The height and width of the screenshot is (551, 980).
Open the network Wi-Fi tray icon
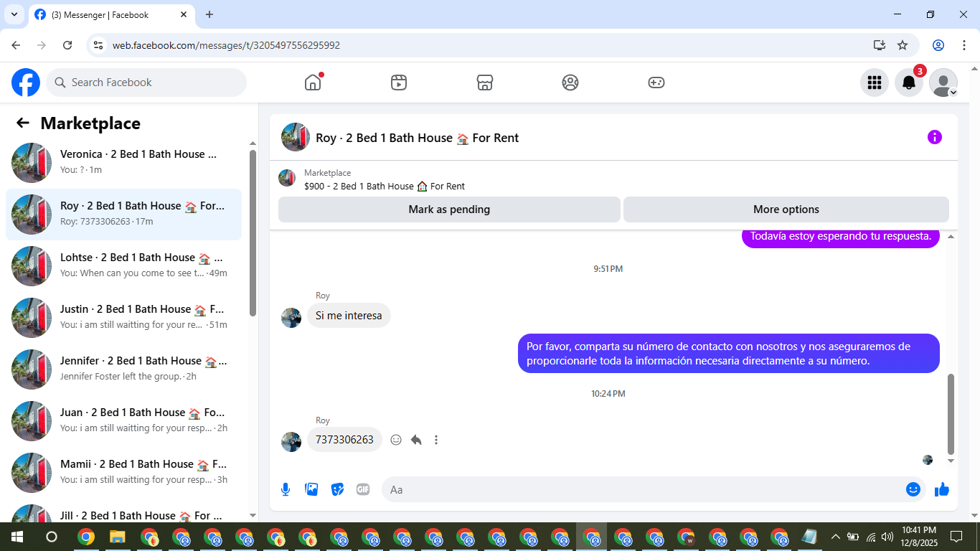point(871,537)
